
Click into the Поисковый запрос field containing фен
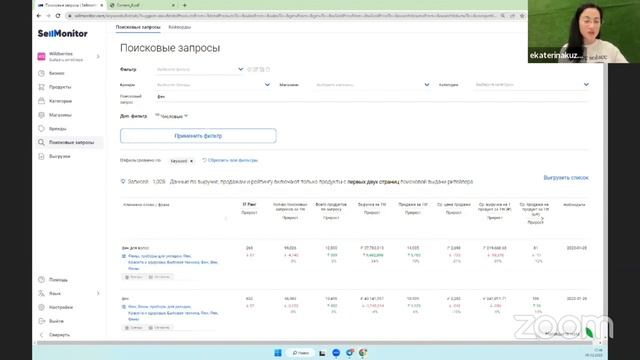tap(372, 97)
